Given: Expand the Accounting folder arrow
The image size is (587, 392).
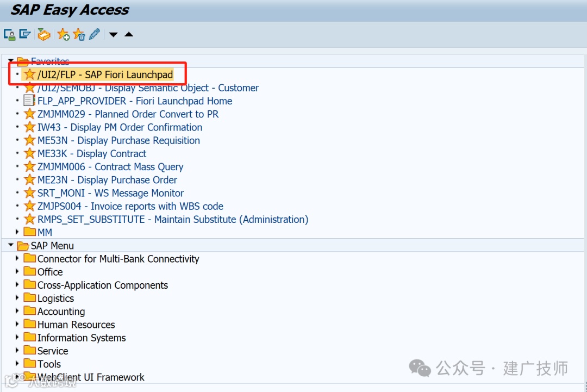Looking at the screenshot, I should pos(18,311).
